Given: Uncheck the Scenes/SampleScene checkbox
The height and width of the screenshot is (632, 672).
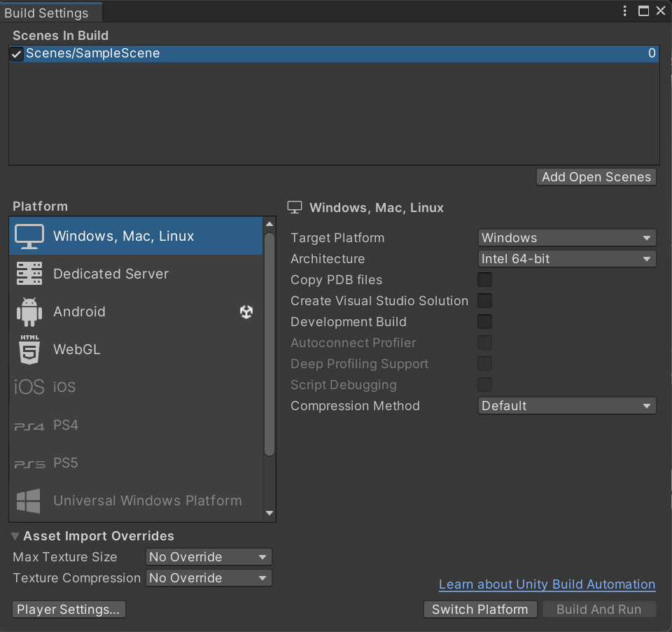Looking at the screenshot, I should click(16, 55).
